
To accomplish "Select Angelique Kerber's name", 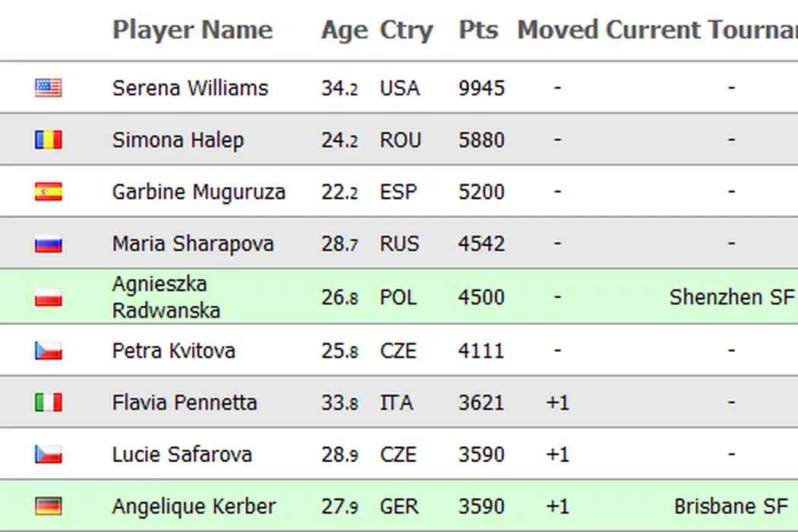I will click(194, 506).
